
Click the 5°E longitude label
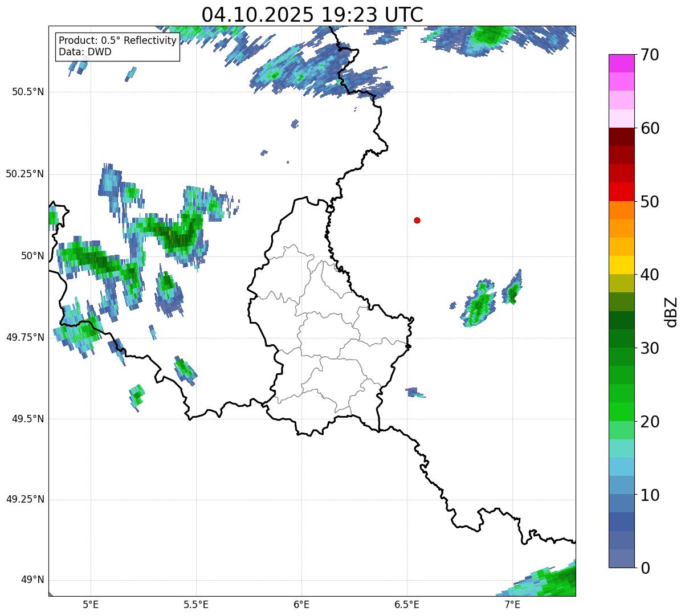91,605
